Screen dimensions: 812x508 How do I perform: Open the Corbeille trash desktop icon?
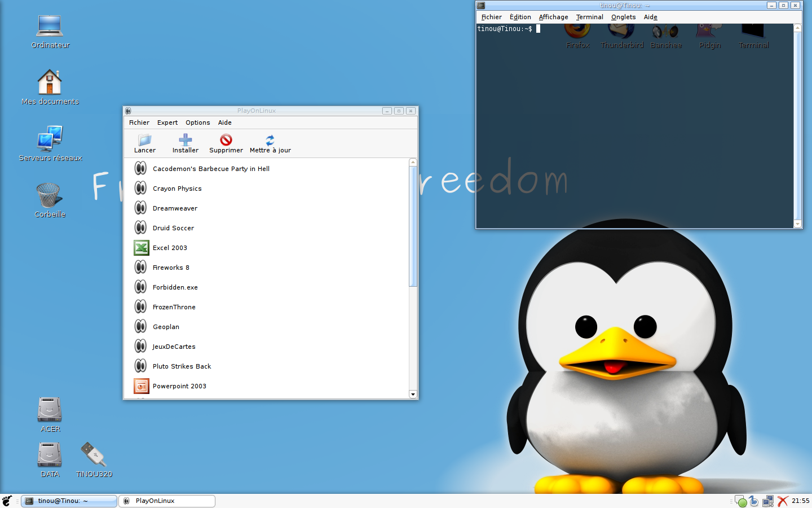(x=50, y=196)
